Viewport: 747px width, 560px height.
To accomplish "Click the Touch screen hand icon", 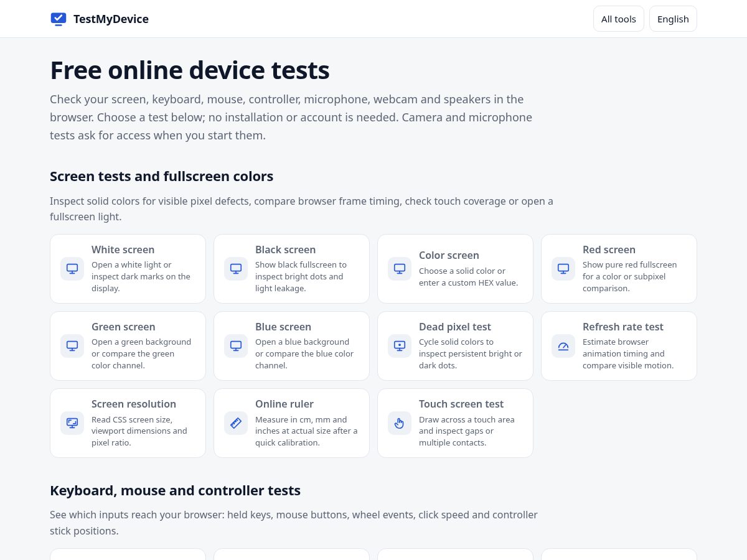I will 400,423.
